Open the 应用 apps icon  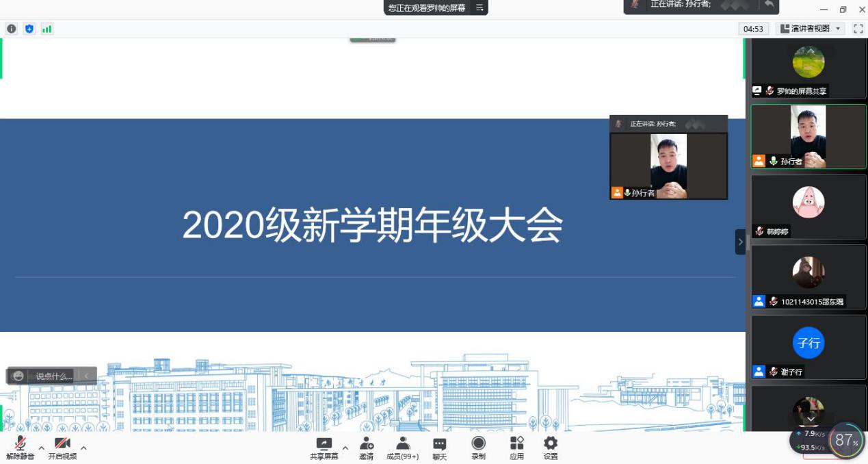click(x=516, y=448)
